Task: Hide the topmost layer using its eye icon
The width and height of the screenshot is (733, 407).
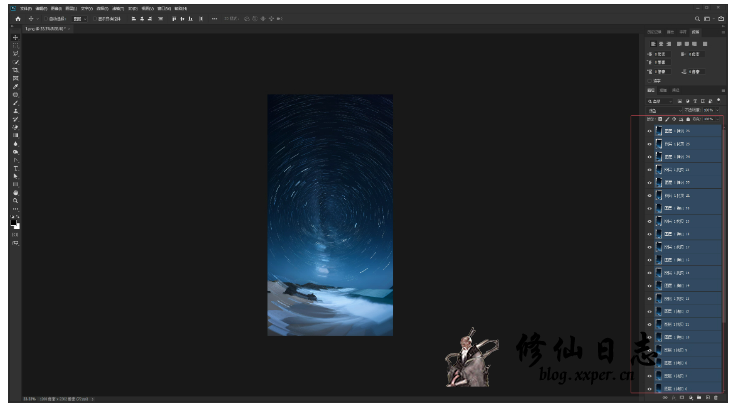Action: click(x=649, y=130)
